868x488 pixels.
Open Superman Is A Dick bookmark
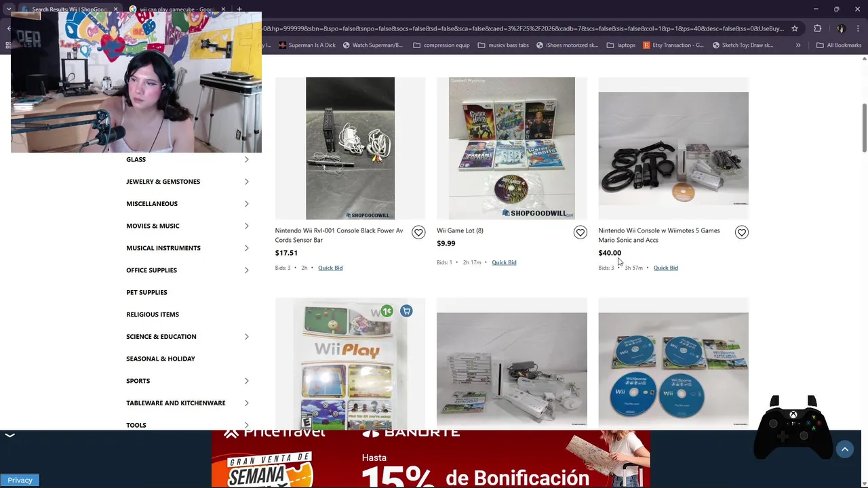click(x=307, y=45)
